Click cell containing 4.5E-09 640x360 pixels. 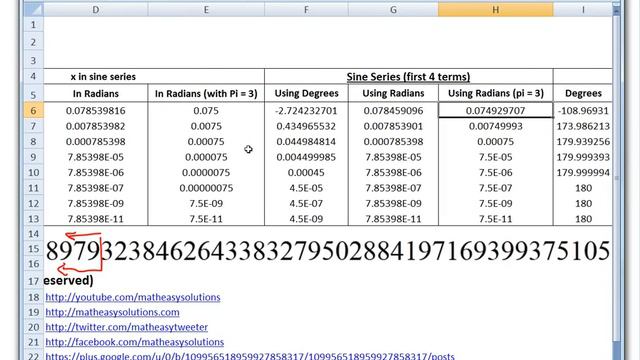(306, 219)
